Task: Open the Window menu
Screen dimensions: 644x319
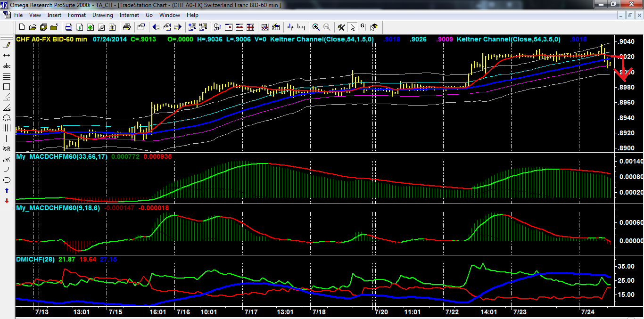Action: pos(169,15)
